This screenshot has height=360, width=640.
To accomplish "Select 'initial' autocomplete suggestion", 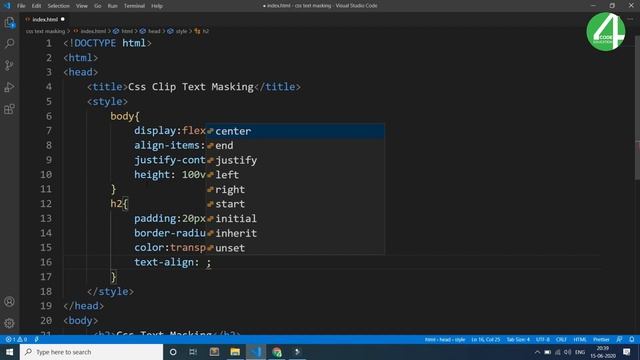I will pos(295,219).
